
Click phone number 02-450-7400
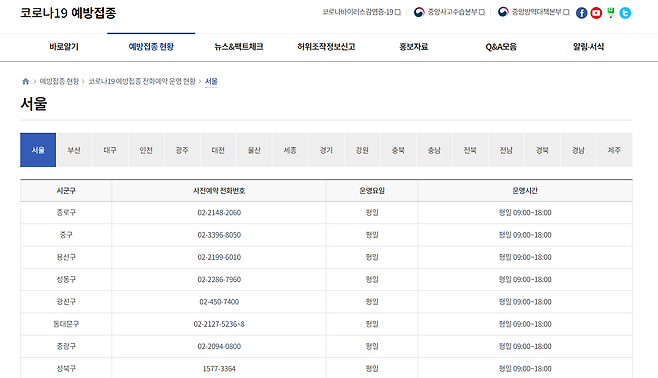click(219, 302)
